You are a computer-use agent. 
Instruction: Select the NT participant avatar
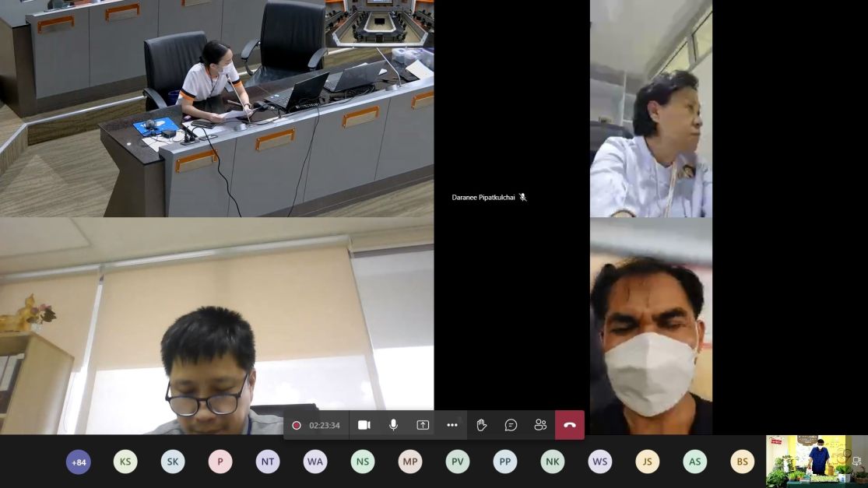click(x=268, y=462)
